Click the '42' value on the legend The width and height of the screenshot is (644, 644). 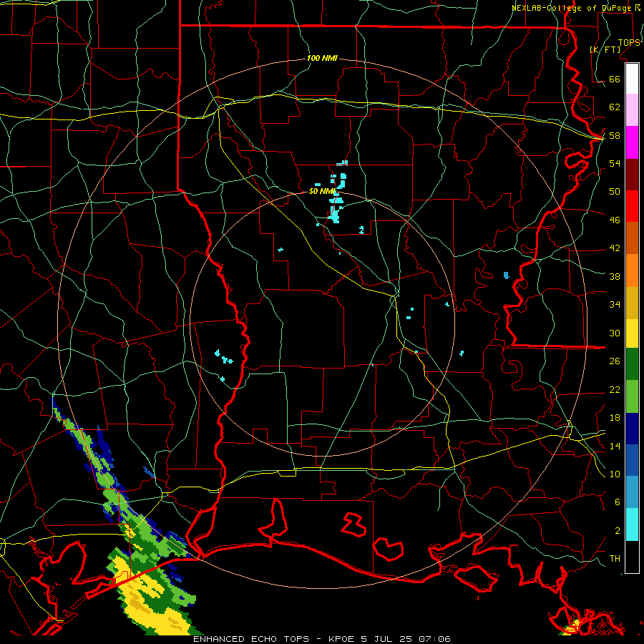(x=615, y=248)
